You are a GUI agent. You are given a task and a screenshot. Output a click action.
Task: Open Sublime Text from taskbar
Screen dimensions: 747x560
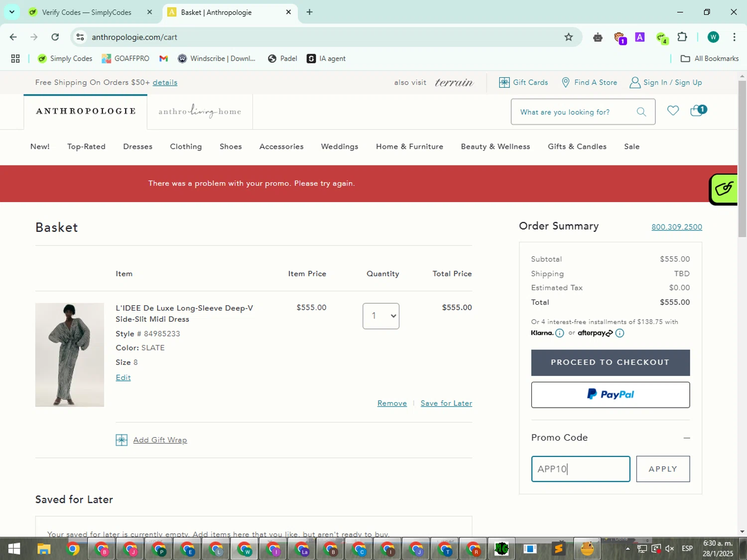coord(558,549)
